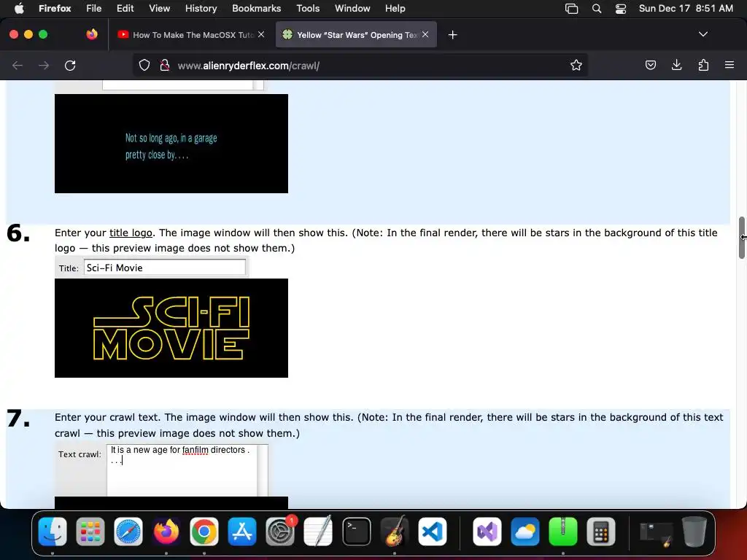This screenshot has width=747, height=560.
Task: Open the Apple menu
Action: point(19,8)
